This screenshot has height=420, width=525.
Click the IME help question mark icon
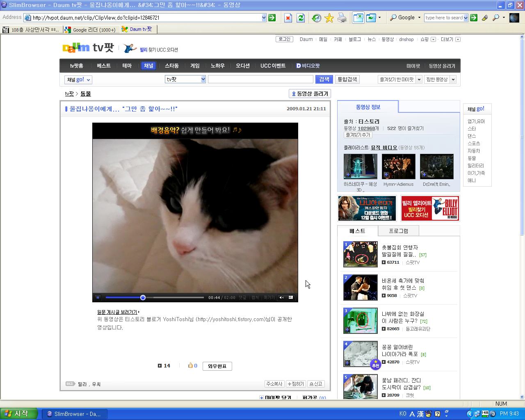pos(437,414)
